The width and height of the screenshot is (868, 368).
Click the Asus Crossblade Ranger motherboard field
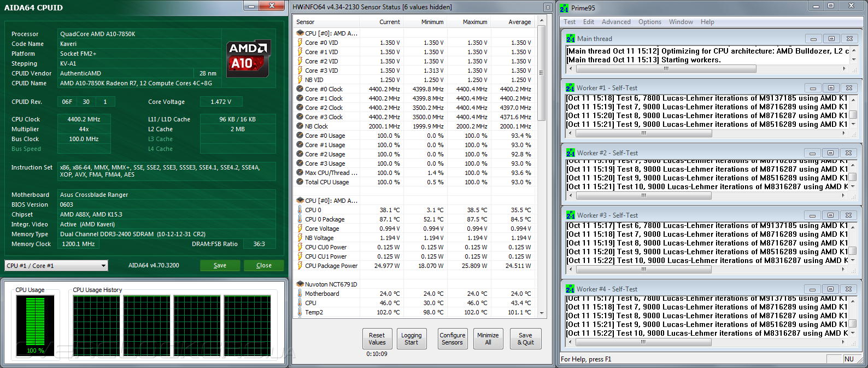[167, 195]
